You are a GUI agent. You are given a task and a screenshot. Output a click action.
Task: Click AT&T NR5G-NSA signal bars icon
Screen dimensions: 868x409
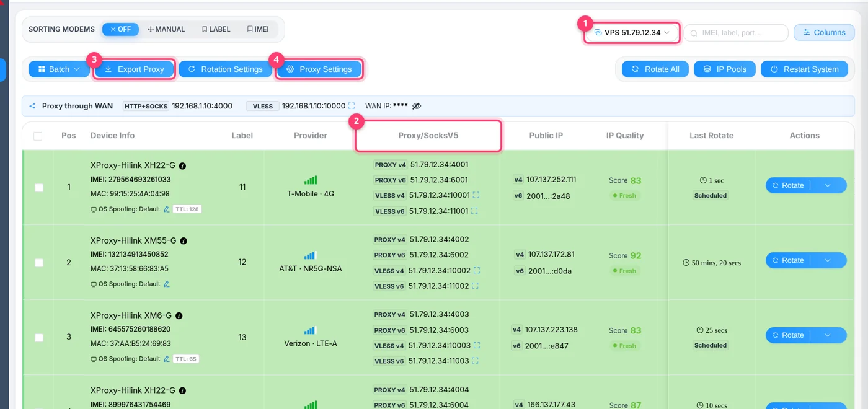311,255
